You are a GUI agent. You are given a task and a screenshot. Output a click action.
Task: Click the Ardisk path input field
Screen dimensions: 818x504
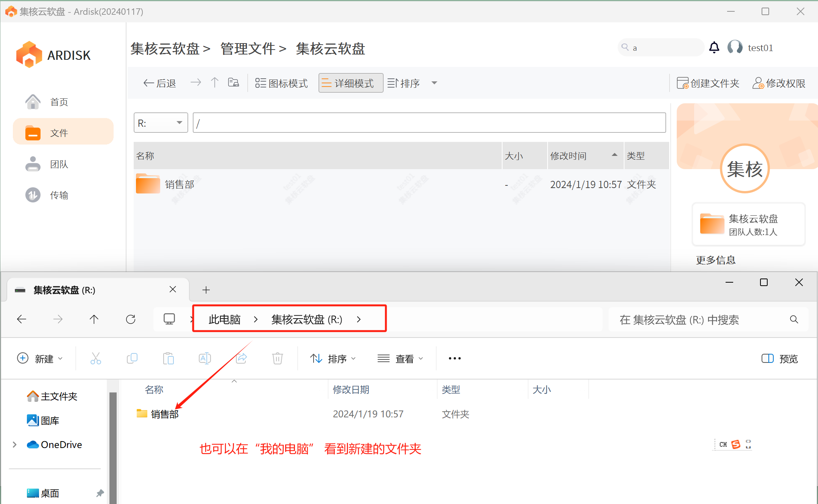coord(429,123)
